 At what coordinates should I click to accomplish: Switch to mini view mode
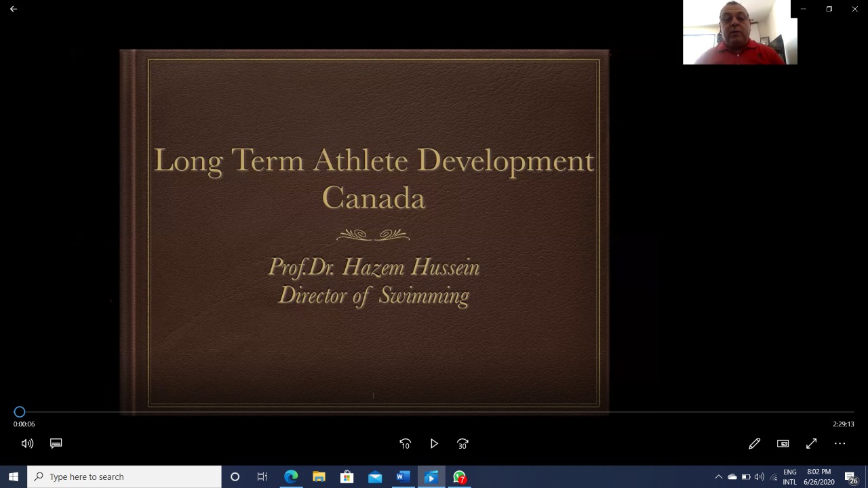pos(783,443)
